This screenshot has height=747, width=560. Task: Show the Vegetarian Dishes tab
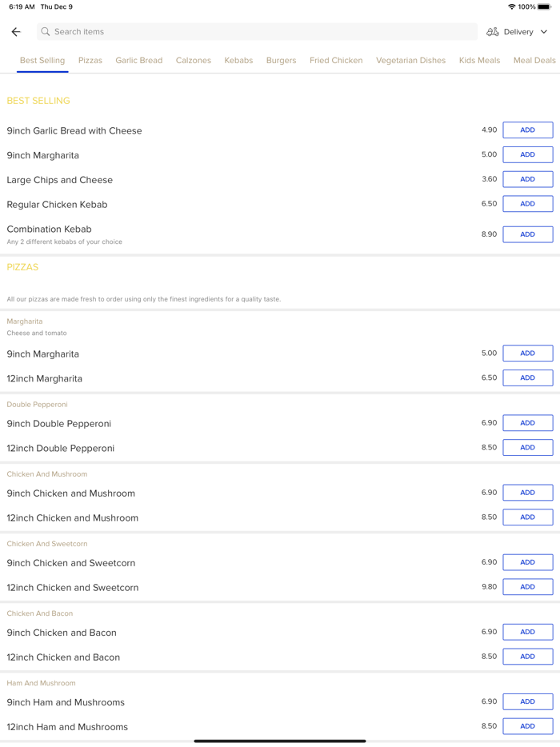pos(410,61)
